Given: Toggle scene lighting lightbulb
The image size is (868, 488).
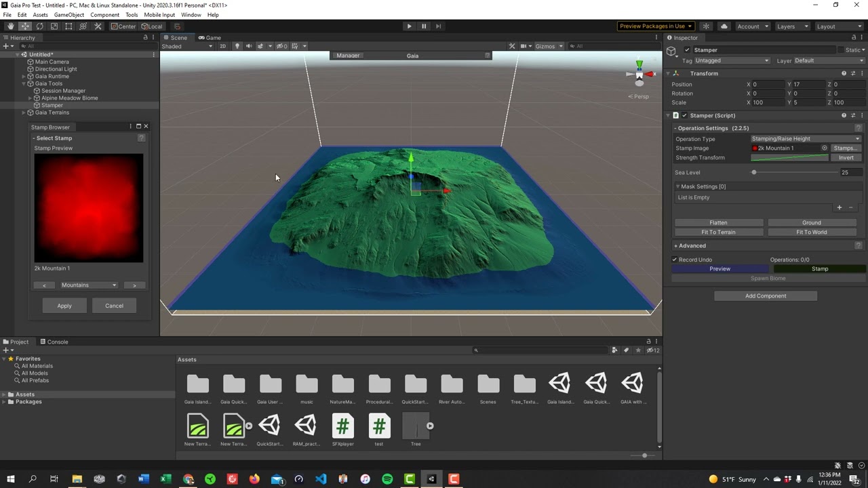Looking at the screenshot, I should pyautogui.click(x=237, y=46).
